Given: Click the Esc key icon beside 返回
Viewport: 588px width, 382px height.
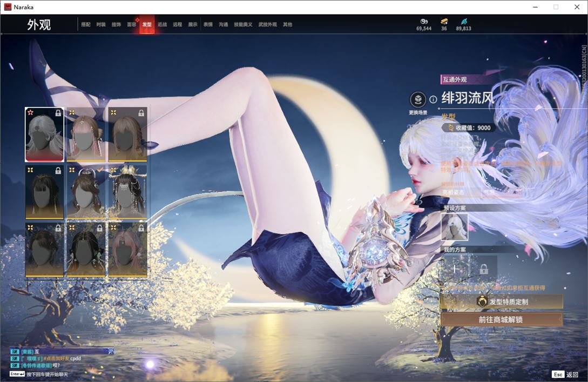Looking at the screenshot, I should (x=558, y=374).
